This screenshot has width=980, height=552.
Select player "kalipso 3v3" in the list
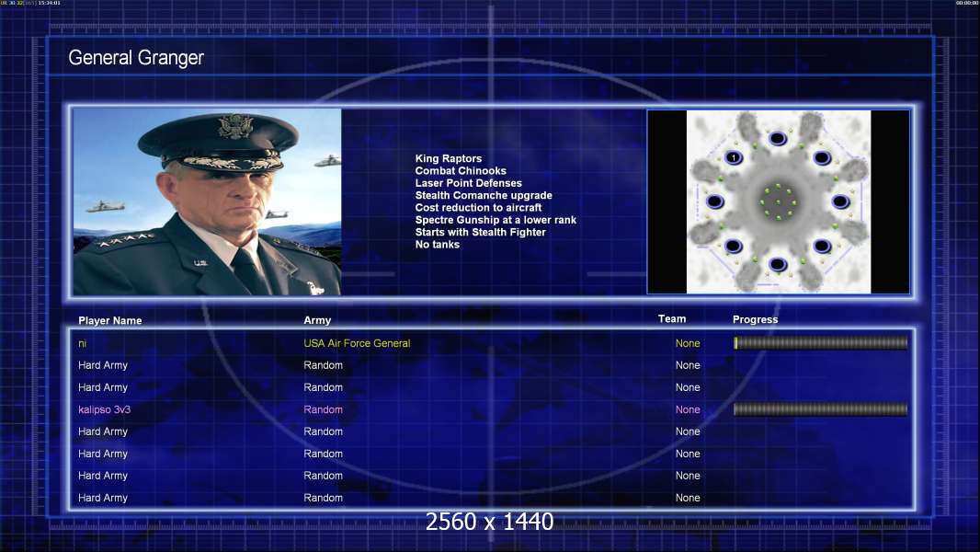pyautogui.click(x=105, y=409)
